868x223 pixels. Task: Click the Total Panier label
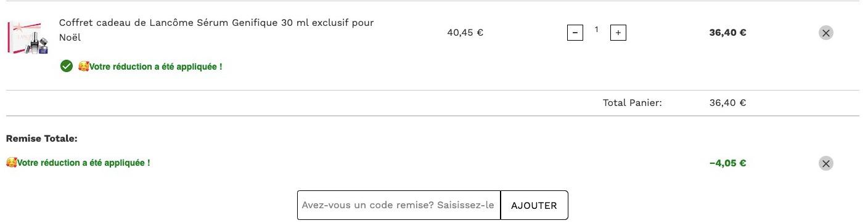(632, 103)
